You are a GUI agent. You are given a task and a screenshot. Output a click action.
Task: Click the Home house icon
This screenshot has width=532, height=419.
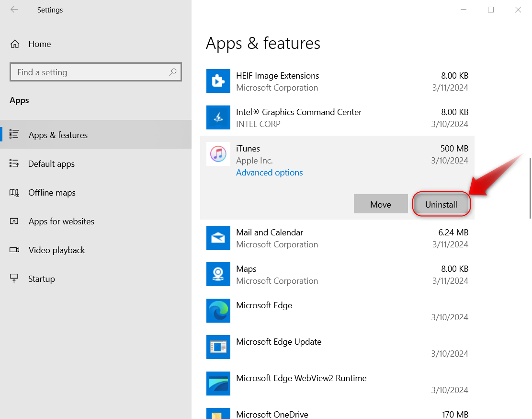point(14,44)
